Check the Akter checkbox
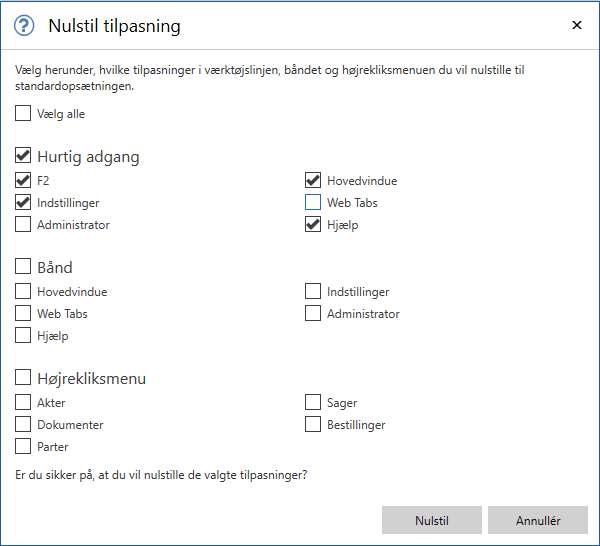The width and height of the screenshot is (600, 546). 23,403
